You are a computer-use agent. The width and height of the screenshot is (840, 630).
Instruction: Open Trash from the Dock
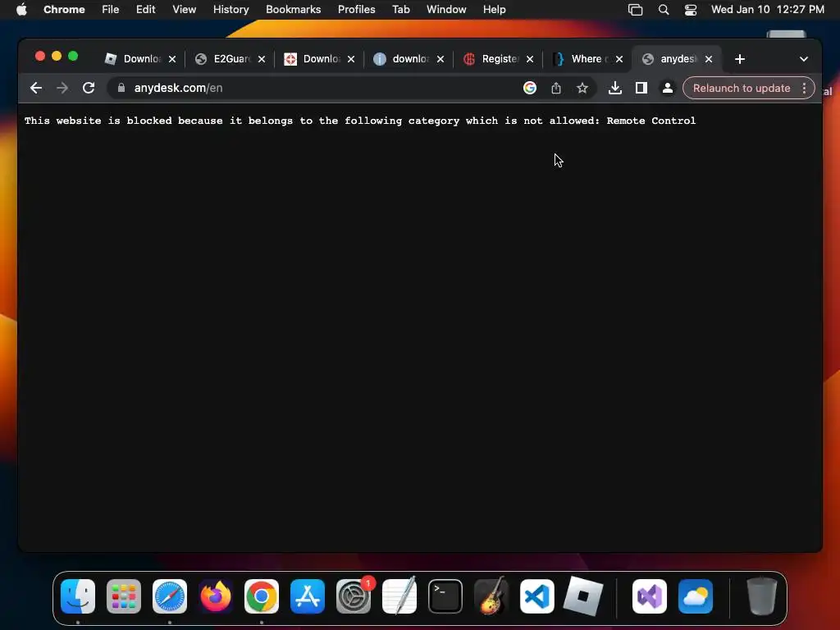click(x=762, y=596)
